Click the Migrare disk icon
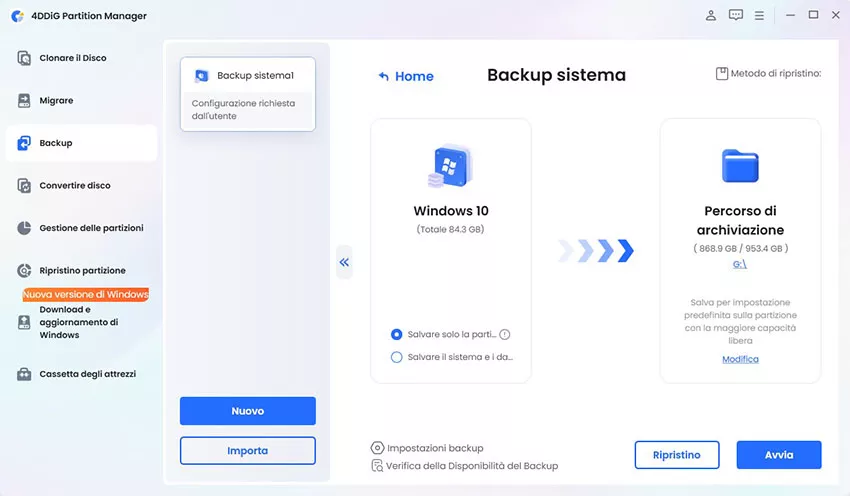This screenshot has width=850, height=496. [24, 100]
